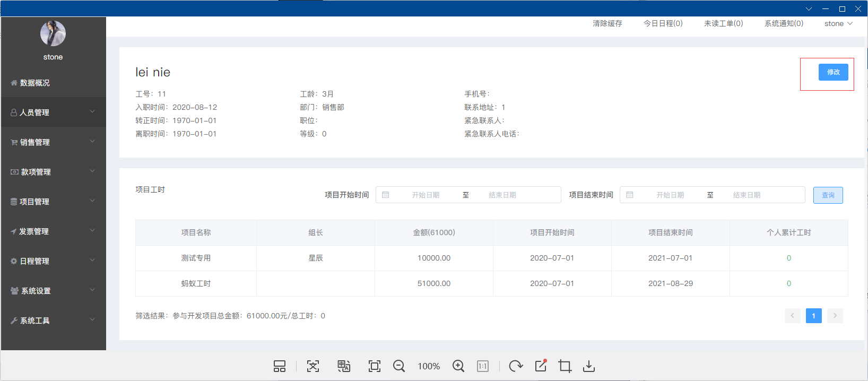868x381 pixels.
Task: Click the extract text (OCR) icon
Action: point(313,366)
